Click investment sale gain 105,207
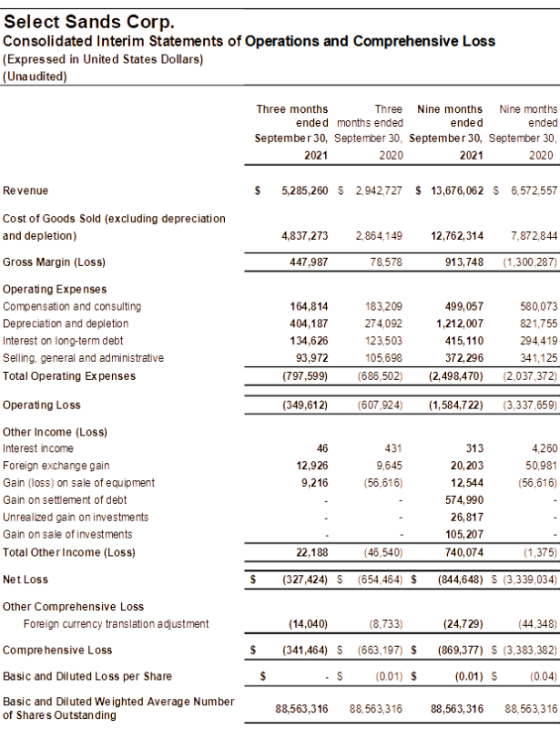 [464, 535]
